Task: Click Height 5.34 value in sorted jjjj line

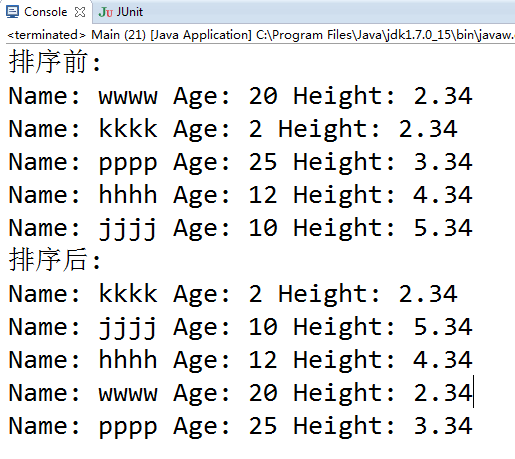Action: pos(443,327)
